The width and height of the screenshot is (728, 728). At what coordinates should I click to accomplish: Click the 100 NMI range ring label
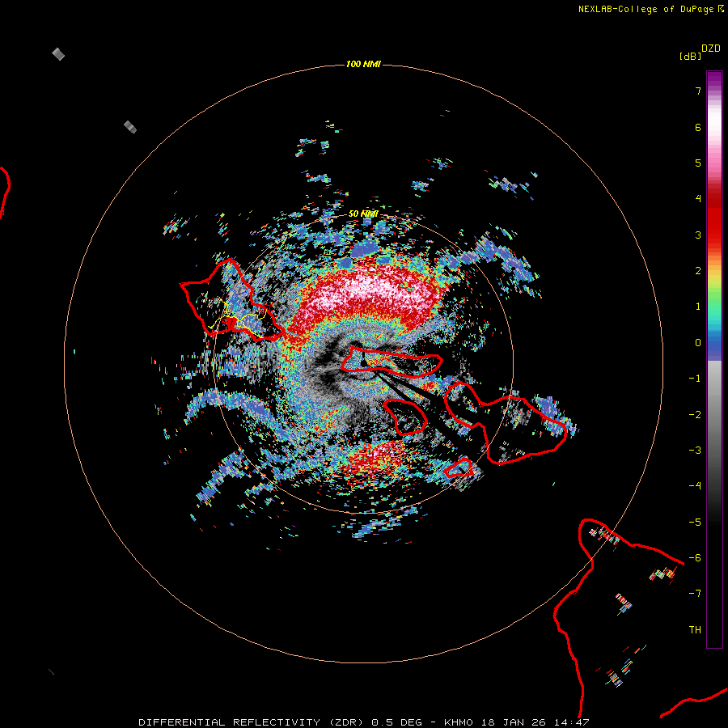363,64
